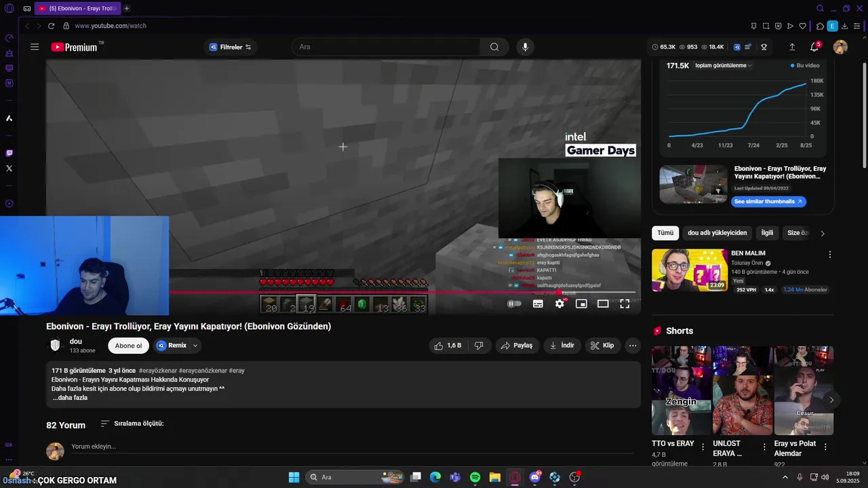The width and height of the screenshot is (868, 488).
Task: Open options for Eray vs Polat Alemdar short
Action: [825, 447]
